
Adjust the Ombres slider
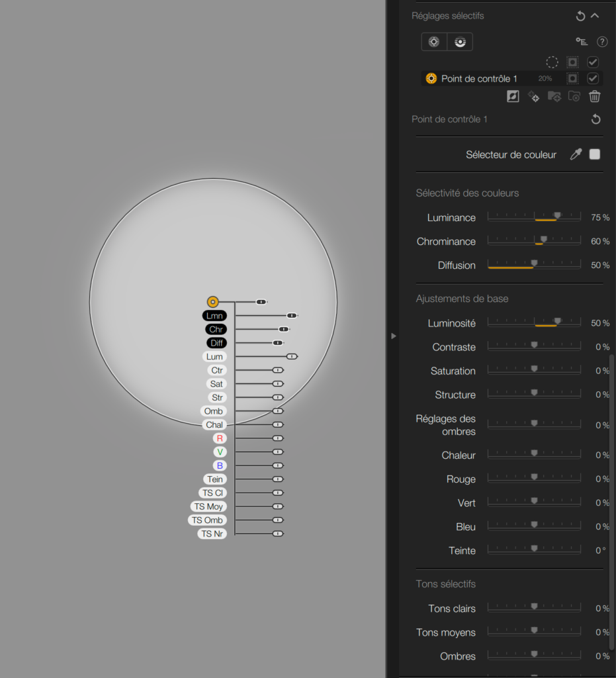[x=535, y=655]
